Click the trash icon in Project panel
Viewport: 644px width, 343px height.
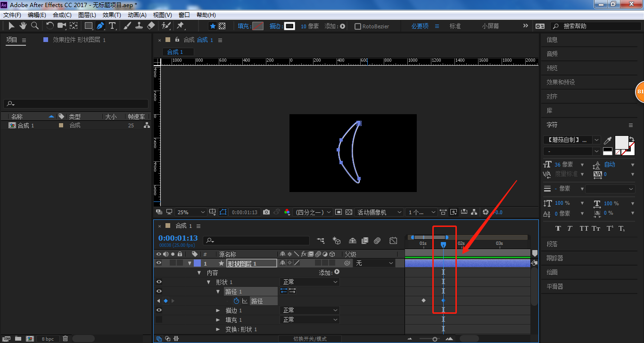[x=65, y=338]
